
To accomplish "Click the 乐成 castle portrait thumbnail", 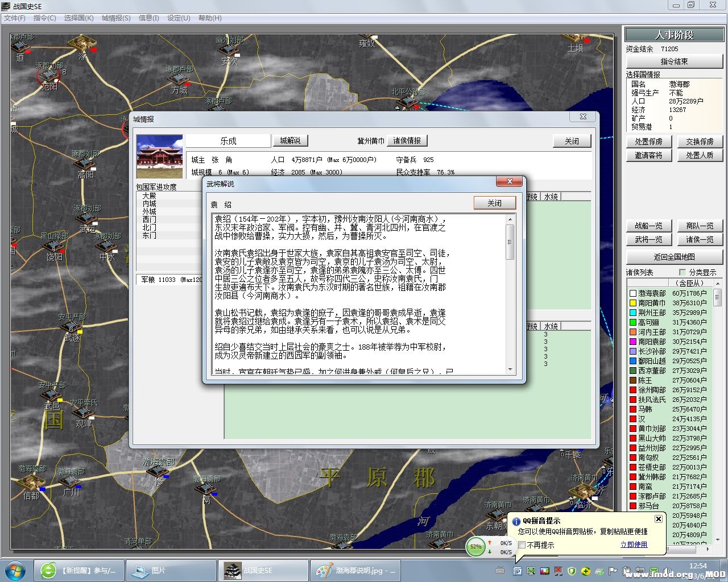I will pyautogui.click(x=160, y=156).
